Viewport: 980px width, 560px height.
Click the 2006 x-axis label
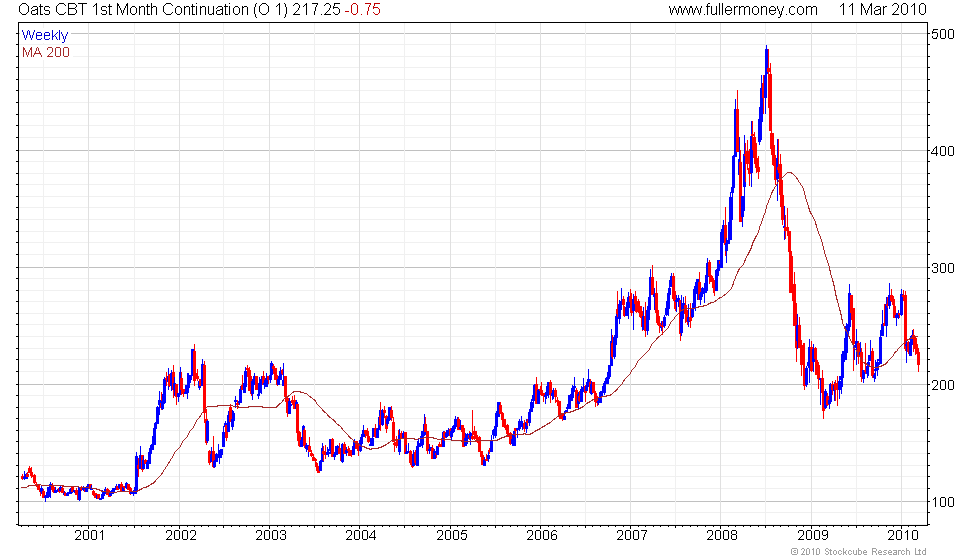coord(541,535)
